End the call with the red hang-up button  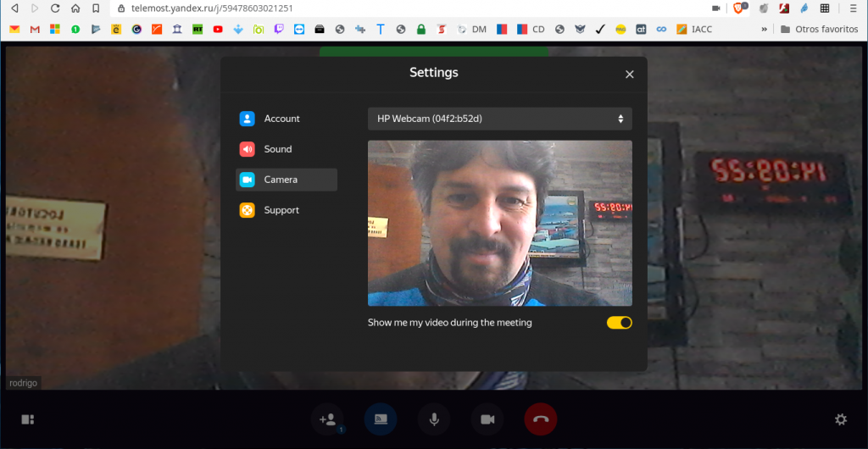(x=541, y=419)
